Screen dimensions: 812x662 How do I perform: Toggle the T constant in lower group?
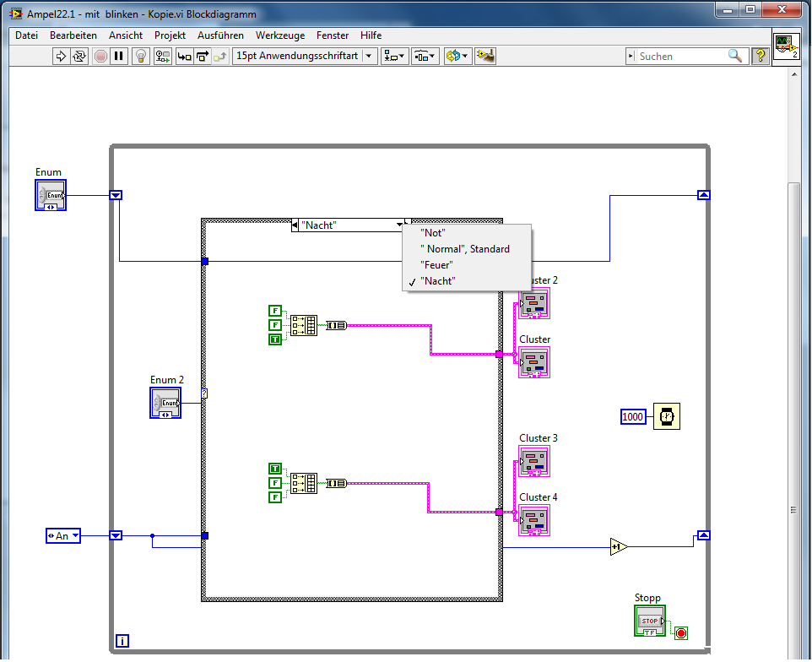point(275,469)
